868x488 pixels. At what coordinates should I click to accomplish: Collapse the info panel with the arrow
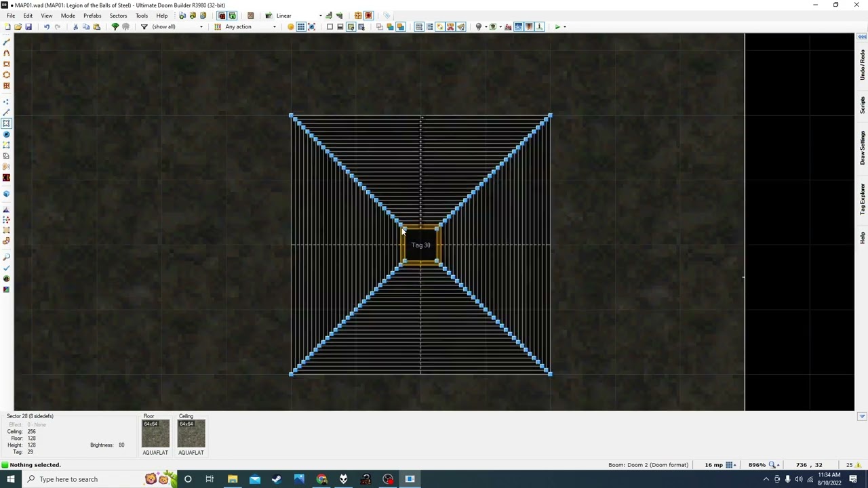pyautogui.click(x=861, y=417)
